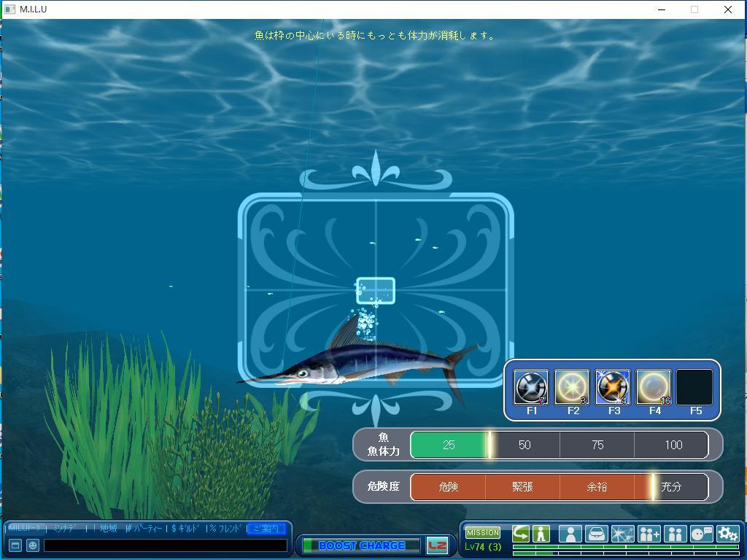
Task: Use the F1 skill item slot
Action: tap(531, 386)
